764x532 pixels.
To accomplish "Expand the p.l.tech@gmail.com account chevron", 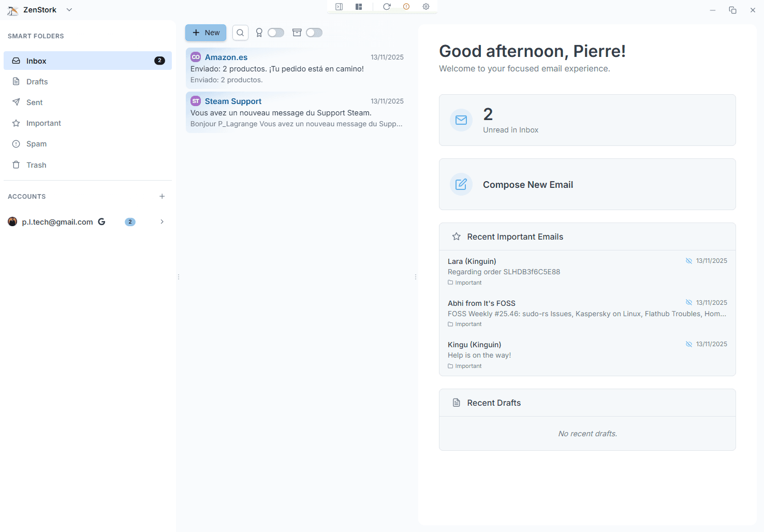I will pyautogui.click(x=162, y=222).
